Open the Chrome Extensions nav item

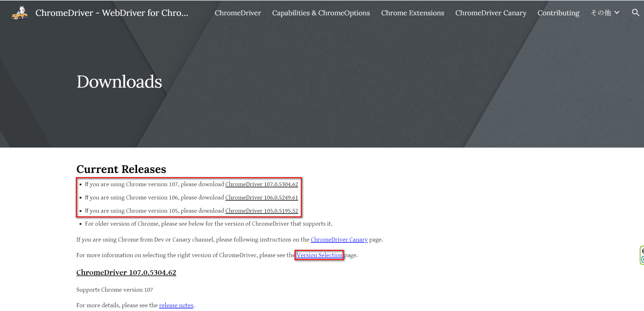413,13
